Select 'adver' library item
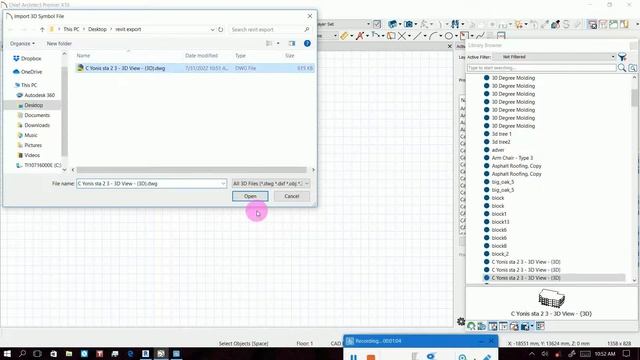 click(x=498, y=150)
